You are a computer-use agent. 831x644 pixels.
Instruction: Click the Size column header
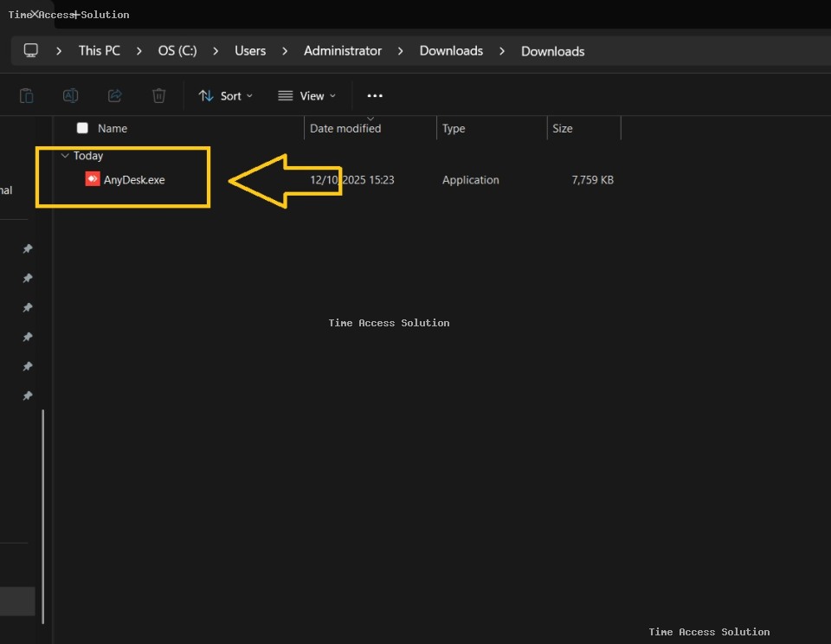[563, 128]
